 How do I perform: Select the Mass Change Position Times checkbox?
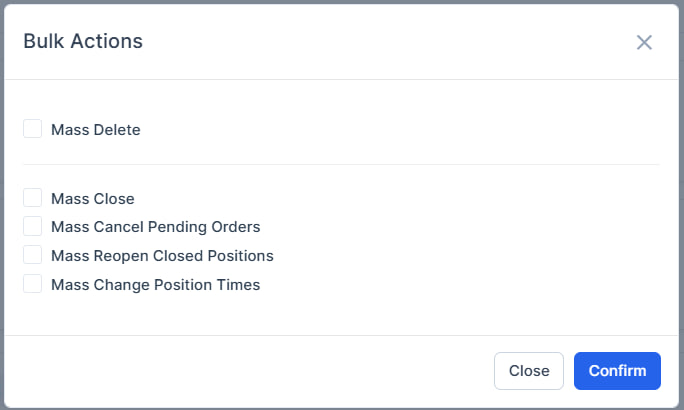pyautogui.click(x=33, y=284)
